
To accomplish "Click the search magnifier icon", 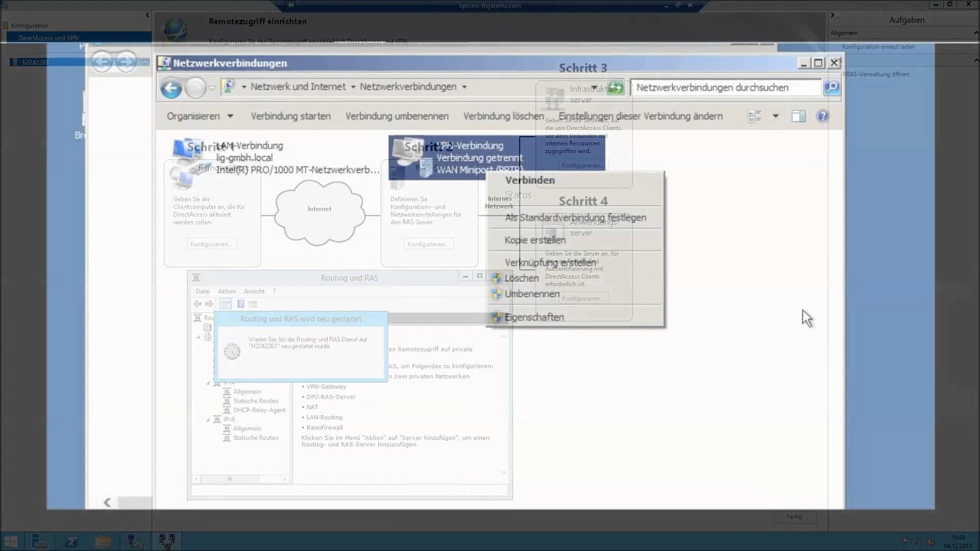I will pyautogui.click(x=831, y=87).
